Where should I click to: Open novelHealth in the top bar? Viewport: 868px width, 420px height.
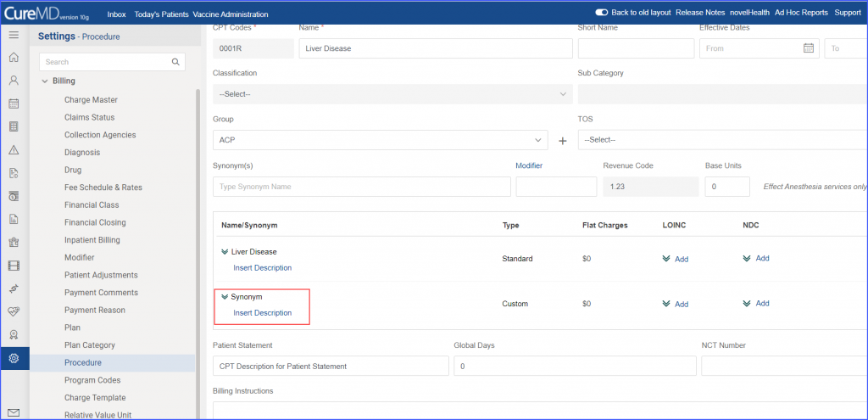751,12
